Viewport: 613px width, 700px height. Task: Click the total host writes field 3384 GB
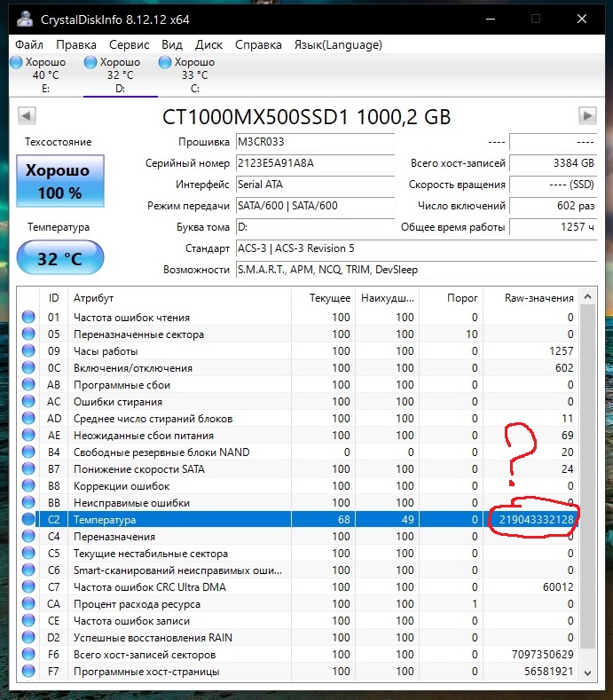[553, 163]
